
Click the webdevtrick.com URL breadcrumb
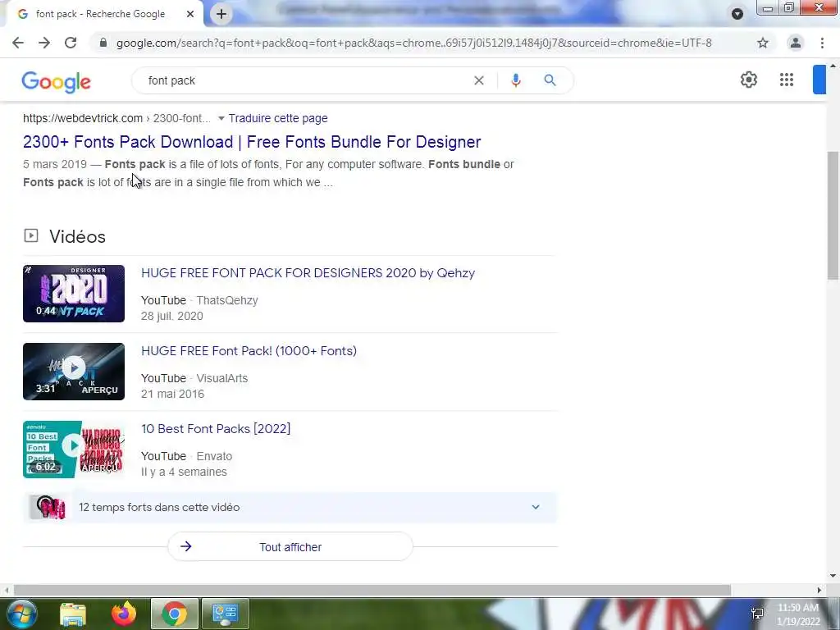116,118
